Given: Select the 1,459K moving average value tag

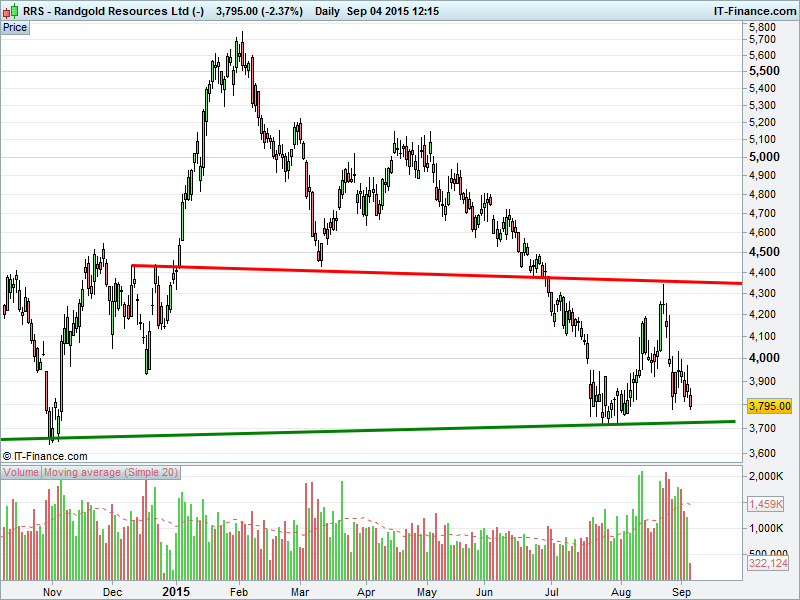Looking at the screenshot, I should click(766, 504).
